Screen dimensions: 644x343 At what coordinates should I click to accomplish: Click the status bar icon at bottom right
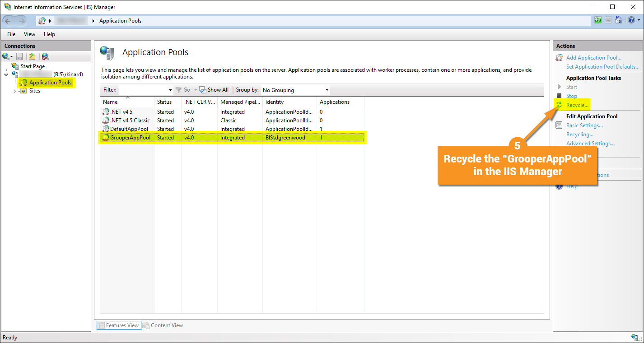pos(635,338)
